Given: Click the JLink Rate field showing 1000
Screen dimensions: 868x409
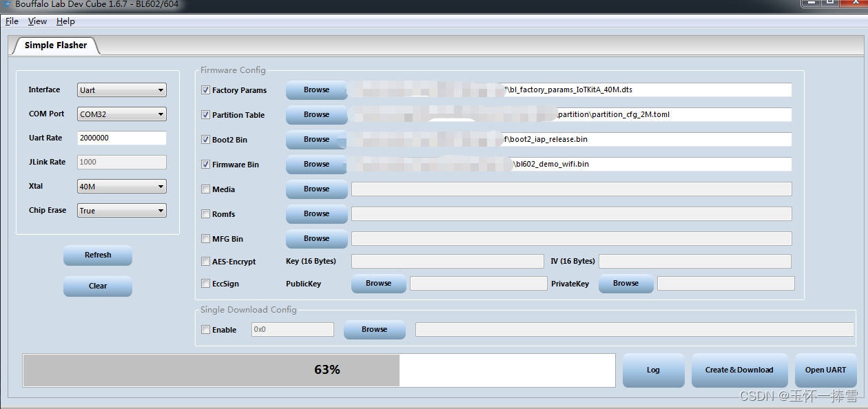Looking at the screenshot, I should 122,162.
